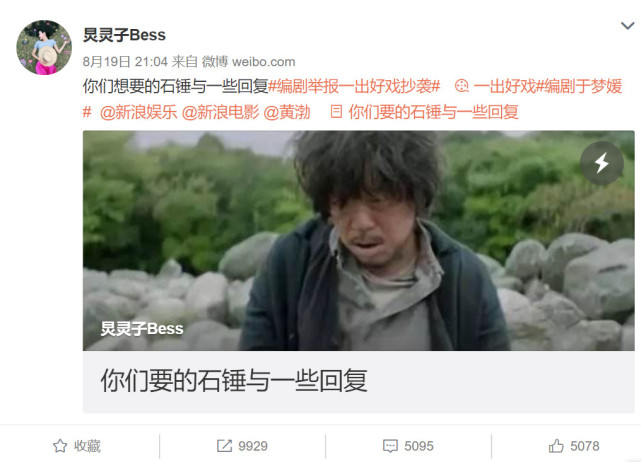641x462 pixels.
Task: Click the article card title below image
Action: tap(234, 381)
